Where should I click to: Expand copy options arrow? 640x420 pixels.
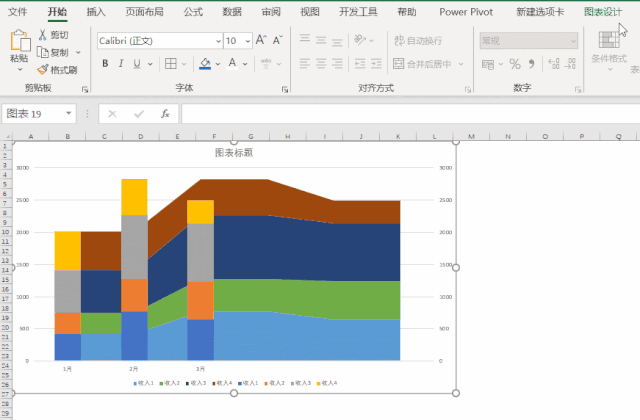[x=78, y=52]
